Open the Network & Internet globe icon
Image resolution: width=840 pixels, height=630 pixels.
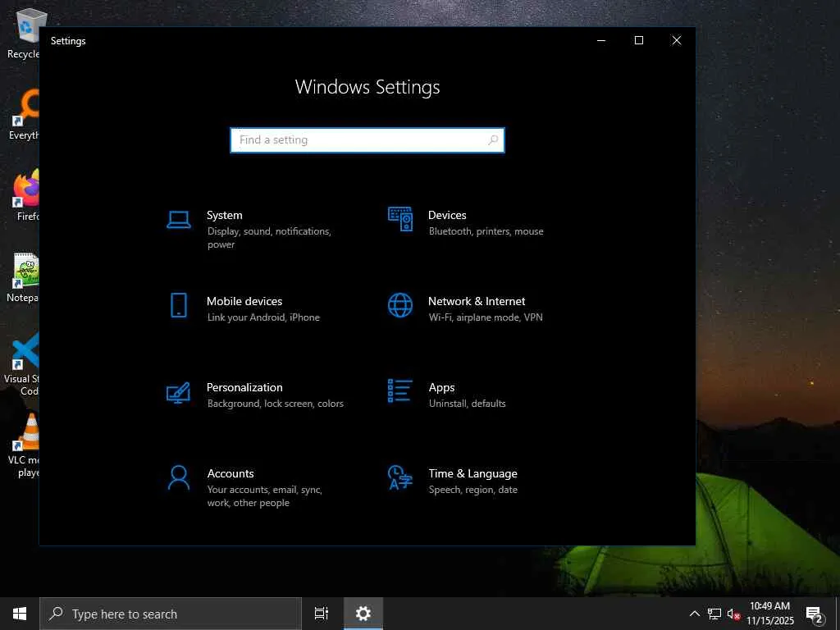(x=400, y=305)
